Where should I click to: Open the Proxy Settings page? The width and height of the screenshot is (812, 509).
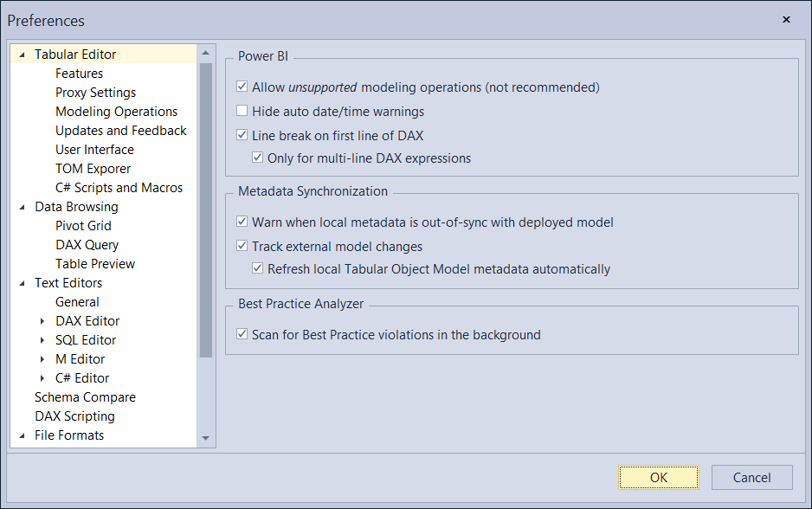pos(95,92)
